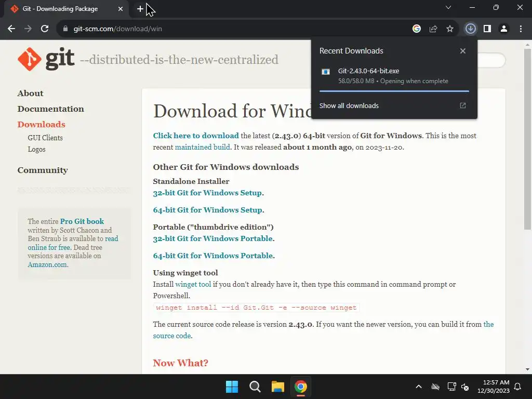532x399 pixels.
Task: Open the 'winget tool' link
Action: (193, 284)
